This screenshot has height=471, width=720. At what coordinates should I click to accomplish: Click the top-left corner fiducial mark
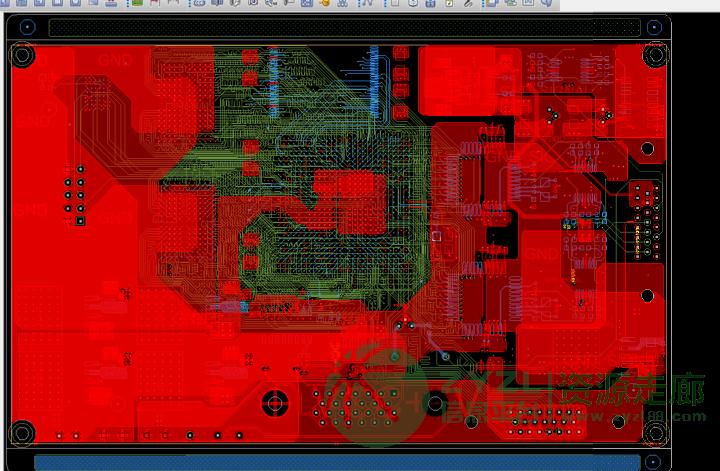27,27
